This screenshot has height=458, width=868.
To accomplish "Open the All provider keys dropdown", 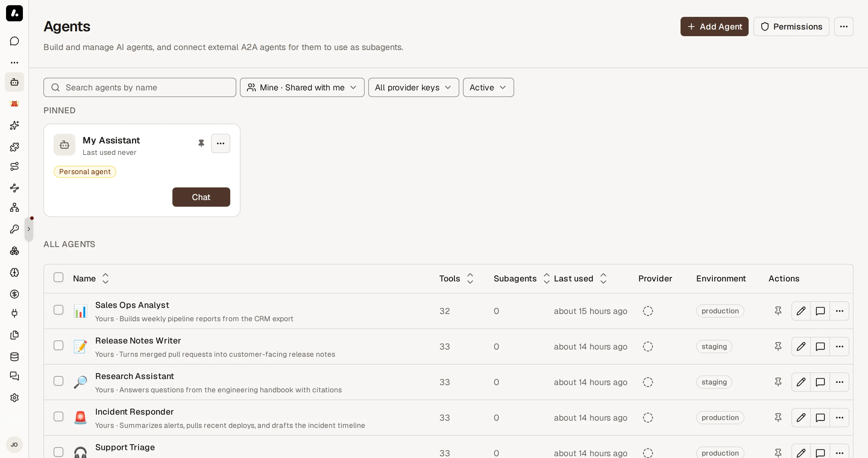I will point(414,88).
